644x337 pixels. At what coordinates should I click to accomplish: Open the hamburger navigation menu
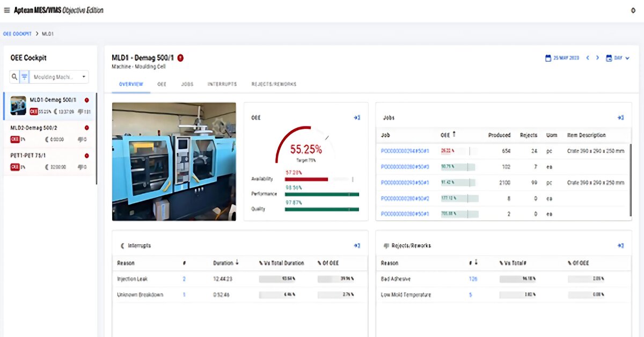(7, 10)
